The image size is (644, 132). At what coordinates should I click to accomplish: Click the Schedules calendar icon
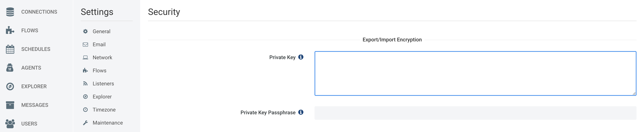click(10, 49)
